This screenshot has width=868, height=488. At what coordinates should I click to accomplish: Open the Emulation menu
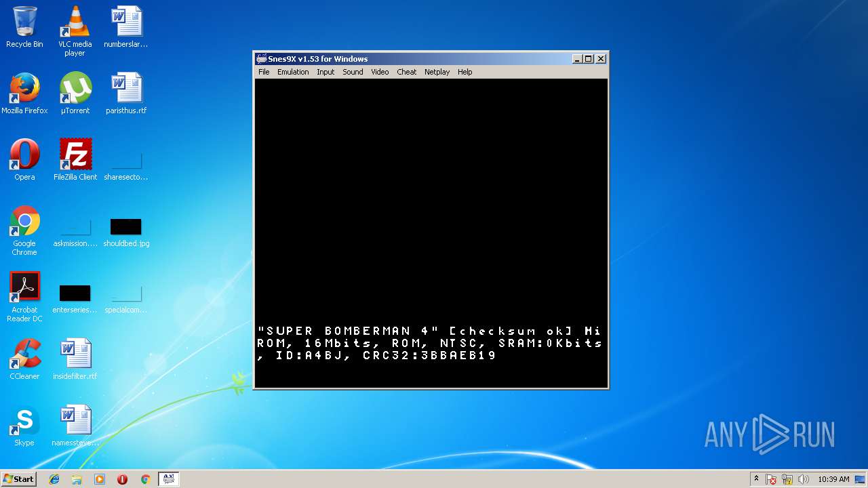coord(293,72)
